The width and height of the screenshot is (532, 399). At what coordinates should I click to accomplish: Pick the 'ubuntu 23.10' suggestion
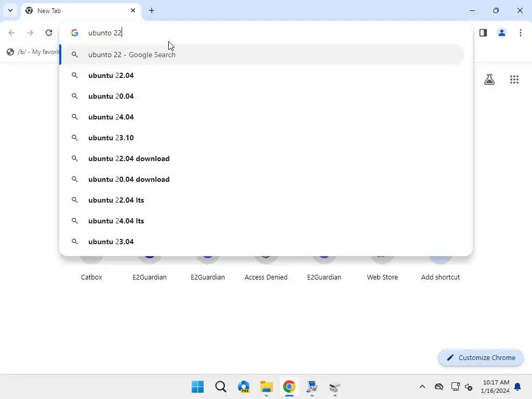262,138
